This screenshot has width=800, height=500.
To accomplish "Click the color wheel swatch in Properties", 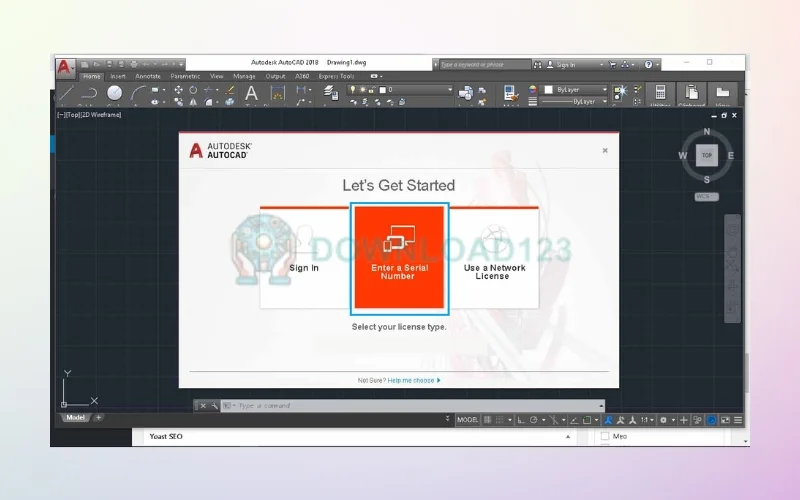I will [x=533, y=89].
